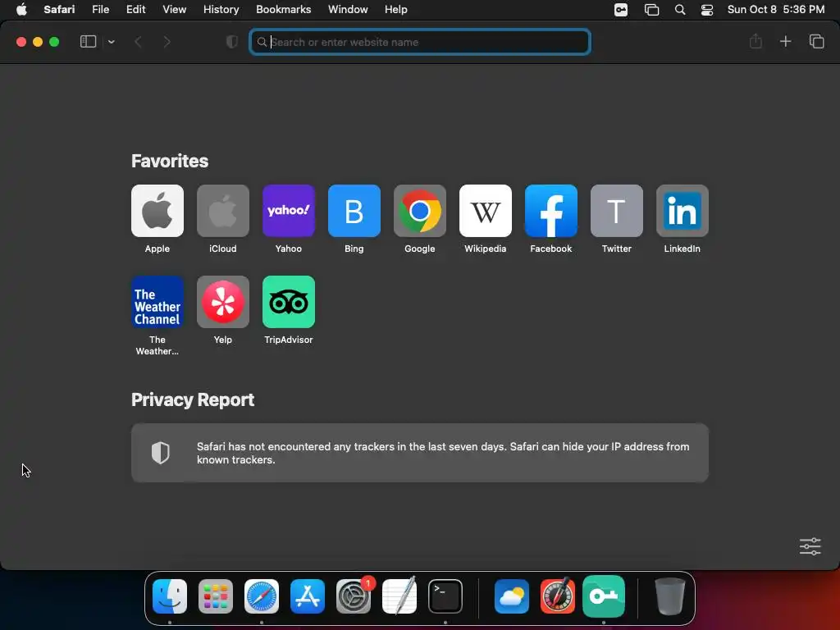The image size is (840, 630).
Task: Open the LinkedIn favorite
Action: pyautogui.click(x=682, y=211)
